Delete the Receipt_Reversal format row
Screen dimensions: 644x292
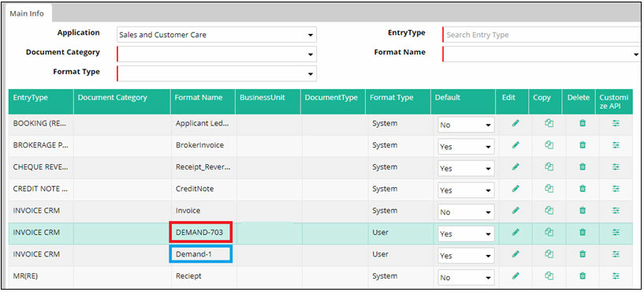tap(583, 167)
